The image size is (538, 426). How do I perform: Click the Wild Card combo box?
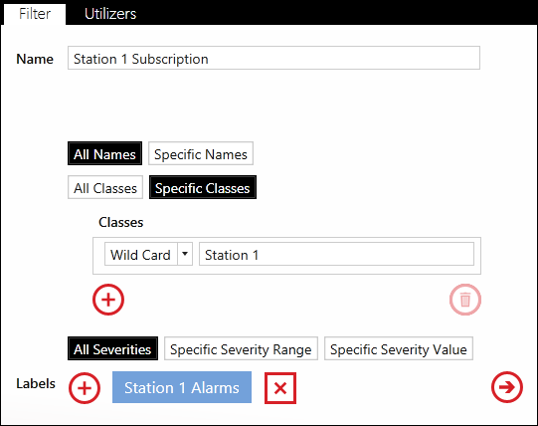click(x=149, y=254)
